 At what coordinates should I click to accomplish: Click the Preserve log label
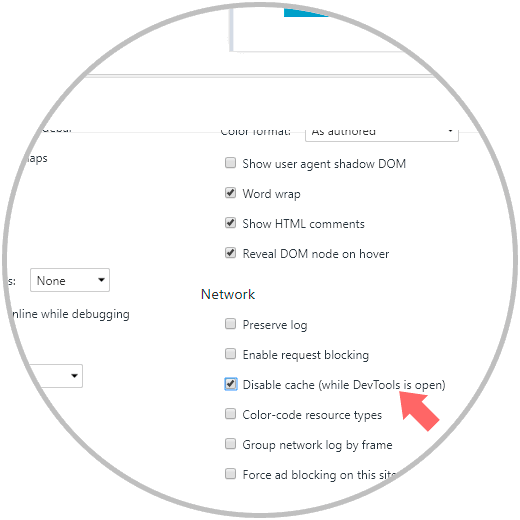point(275,325)
